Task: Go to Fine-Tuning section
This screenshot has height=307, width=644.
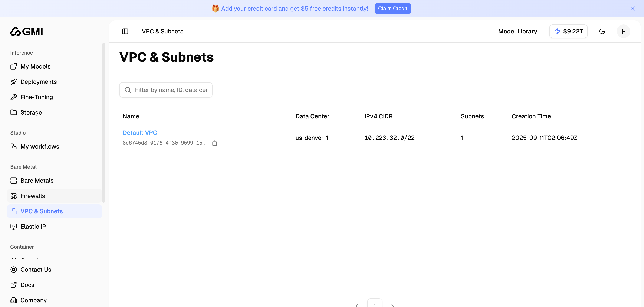Action: pyautogui.click(x=36, y=97)
